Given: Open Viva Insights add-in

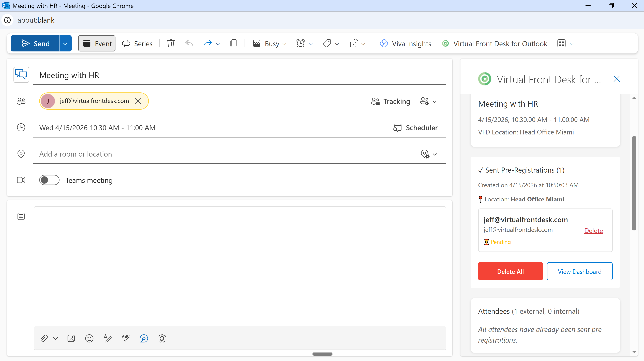Looking at the screenshot, I should point(406,44).
